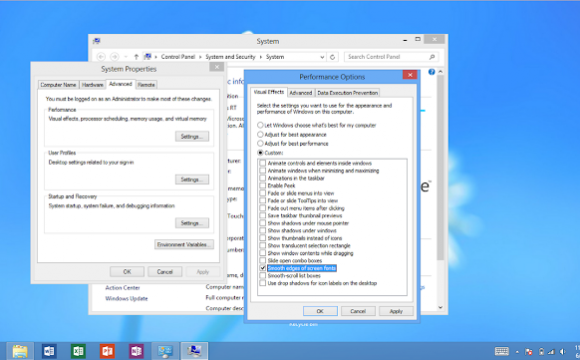Enable Show shadows under windows
The image size is (580, 360).
pyautogui.click(x=263, y=231)
